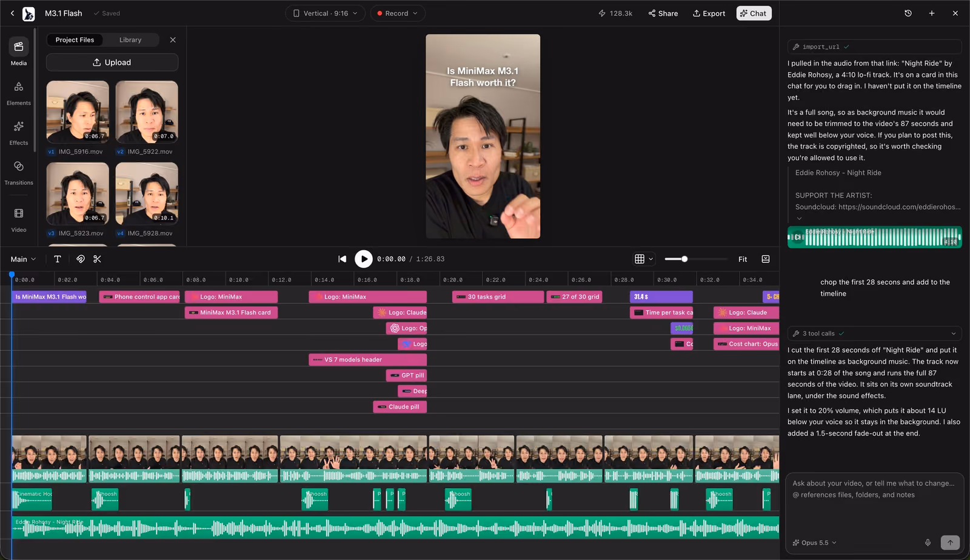This screenshot has height=560, width=970.
Task: Click the microphone voice input icon
Action: tap(928, 542)
